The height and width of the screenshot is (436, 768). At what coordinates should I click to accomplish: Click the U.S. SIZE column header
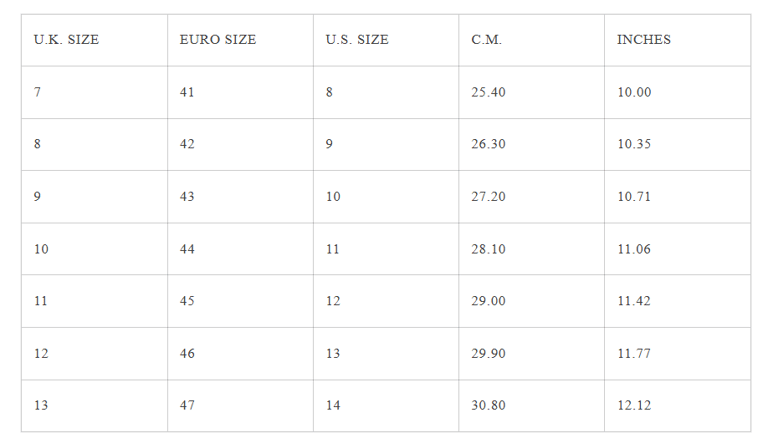pos(357,40)
